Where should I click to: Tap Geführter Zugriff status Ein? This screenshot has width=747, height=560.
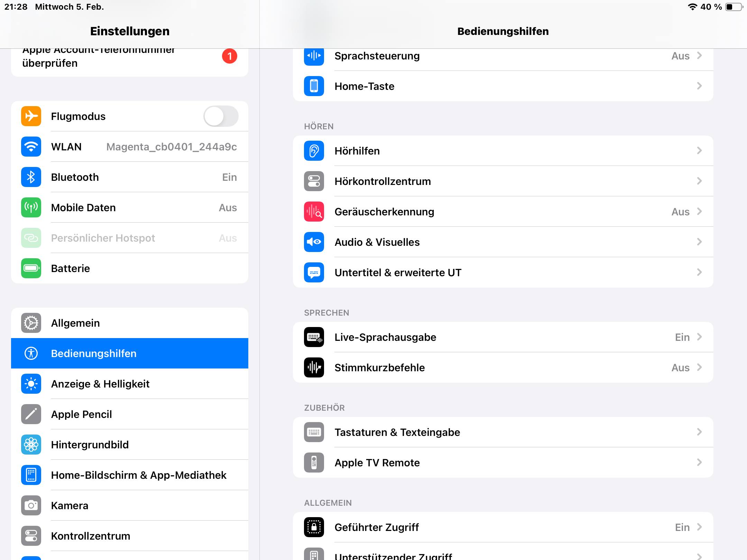pos(682,528)
